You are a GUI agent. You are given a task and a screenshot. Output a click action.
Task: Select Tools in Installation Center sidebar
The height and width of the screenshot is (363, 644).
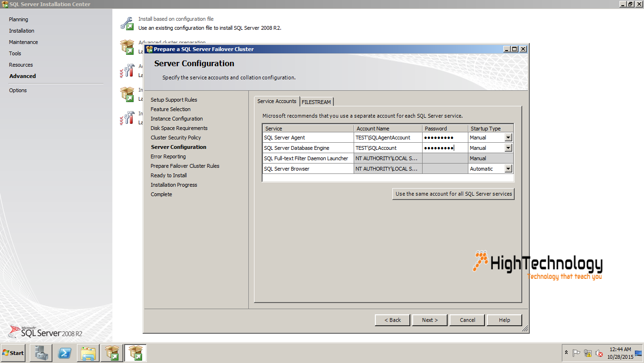tap(15, 53)
